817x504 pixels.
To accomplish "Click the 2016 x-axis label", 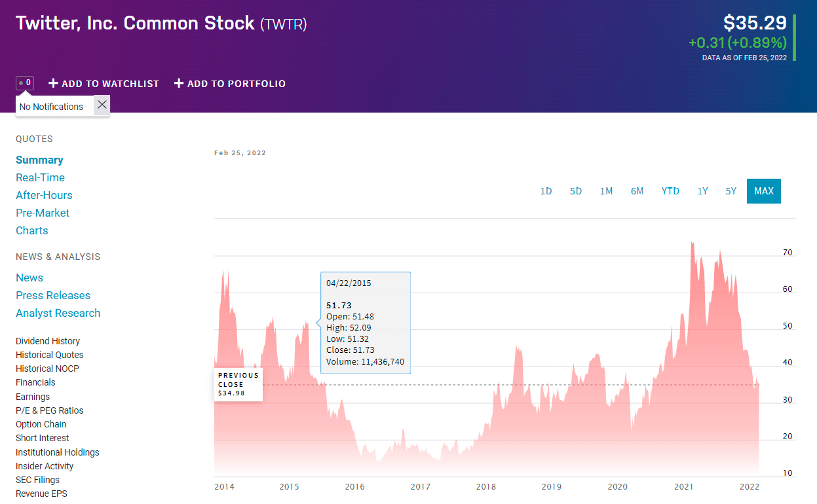I will (x=354, y=486).
